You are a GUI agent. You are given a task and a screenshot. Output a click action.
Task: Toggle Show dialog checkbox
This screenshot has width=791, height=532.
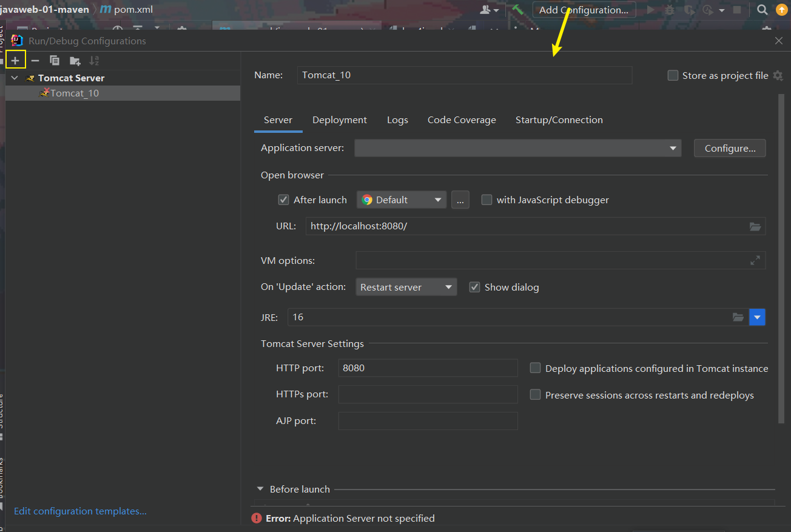pyautogui.click(x=475, y=287)
